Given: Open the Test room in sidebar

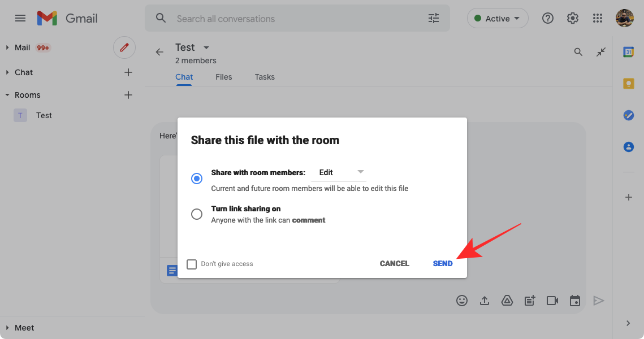Looking at the screenshot, I should point(44,115).
